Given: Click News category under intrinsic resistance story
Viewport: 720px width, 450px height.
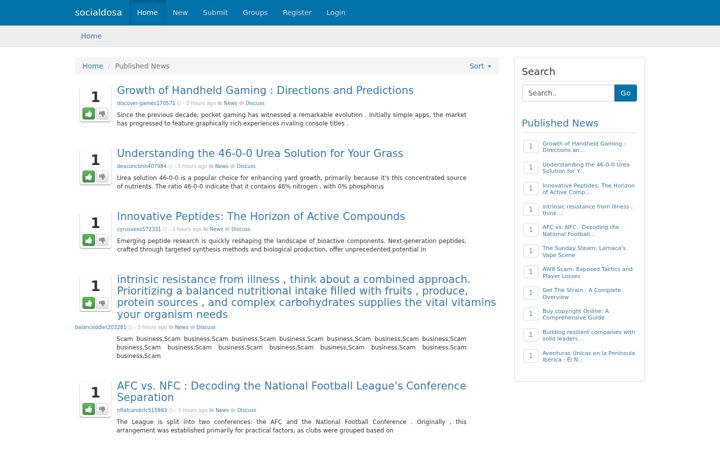Looking at the screenshot, I should tap(182, 327).
